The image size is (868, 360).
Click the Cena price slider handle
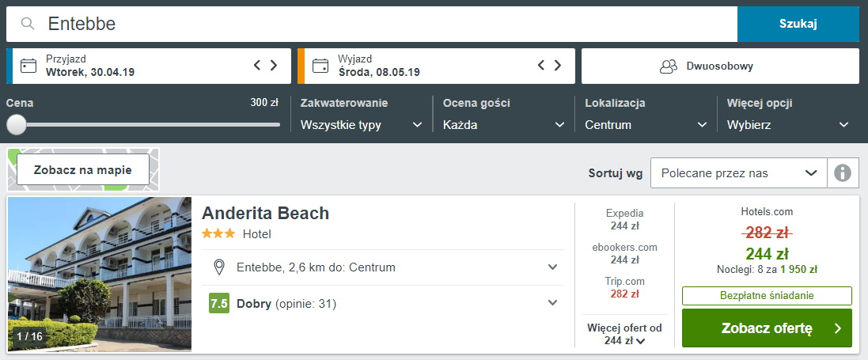click(16, 124)
